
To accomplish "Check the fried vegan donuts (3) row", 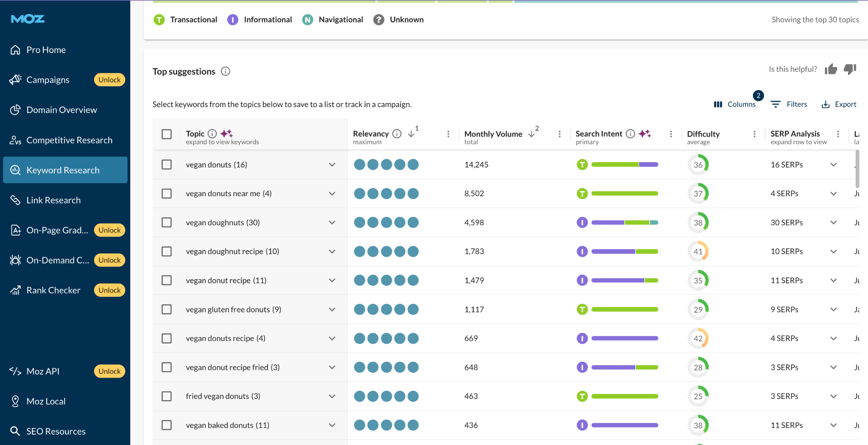I will pos(167,396).
